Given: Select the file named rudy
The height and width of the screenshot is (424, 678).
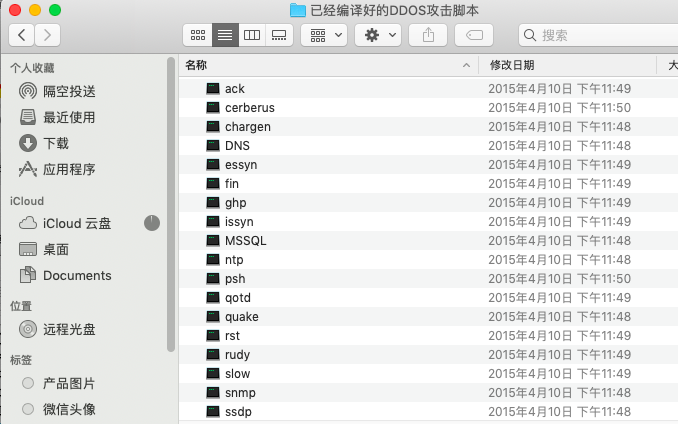Looking at the screenshot, I should tap(237, 355).
